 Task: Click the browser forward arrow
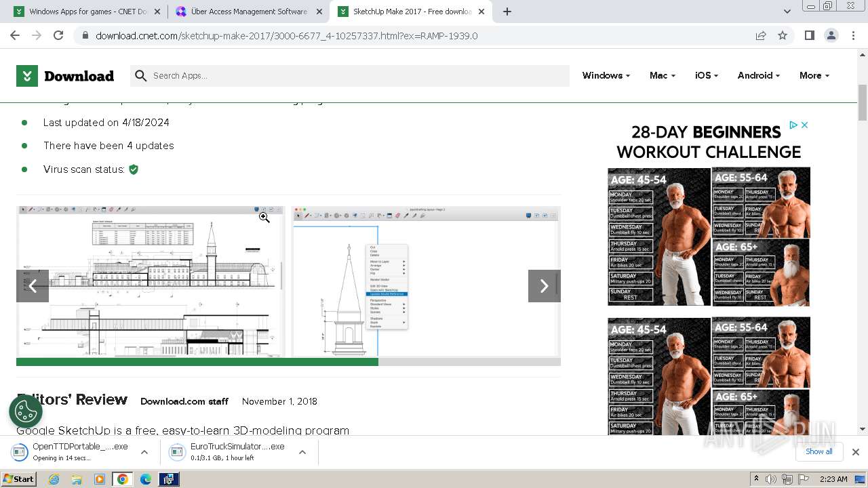(37, 35)
